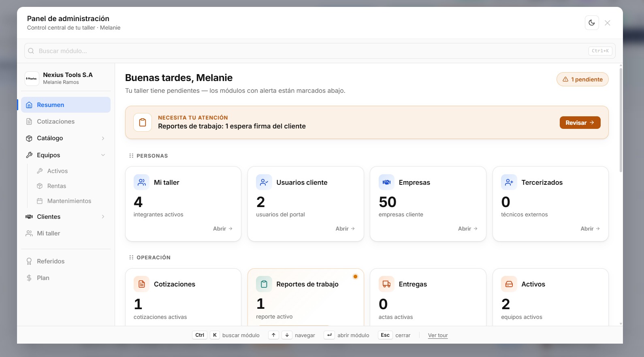
Task: Select the Equipos sidebar item
Action: pyautogui.click(x=66, y=155)
